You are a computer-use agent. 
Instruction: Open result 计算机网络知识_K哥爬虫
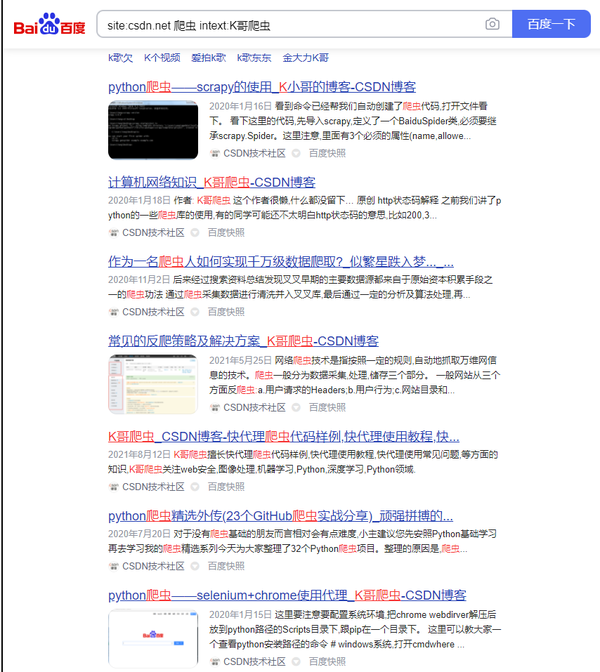[x=212, y=183]
